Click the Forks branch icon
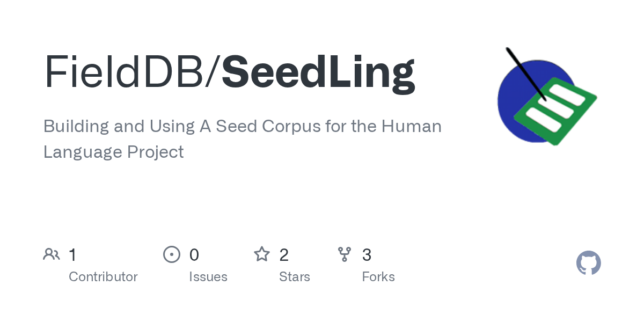 [x=345, y=254]
